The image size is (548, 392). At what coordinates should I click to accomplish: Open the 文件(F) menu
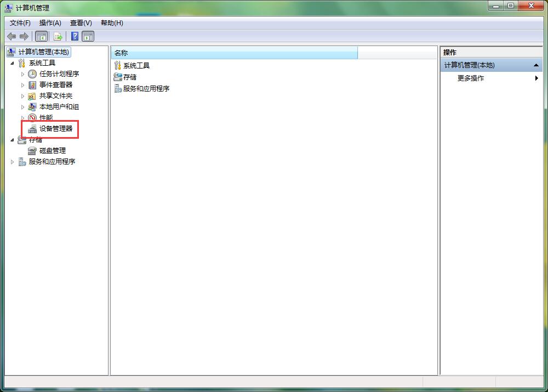(x=20, y=23)
